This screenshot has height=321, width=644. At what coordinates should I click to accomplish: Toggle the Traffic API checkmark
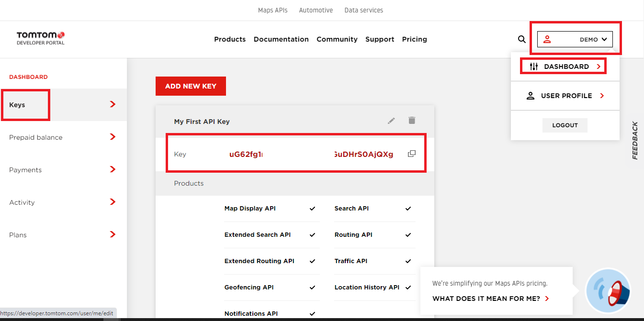point(408,261)
